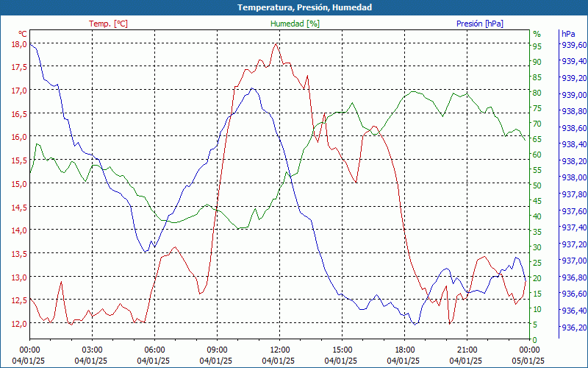
Task: Click the 13,5 temperature axis value
Action: tap(19, 254)
